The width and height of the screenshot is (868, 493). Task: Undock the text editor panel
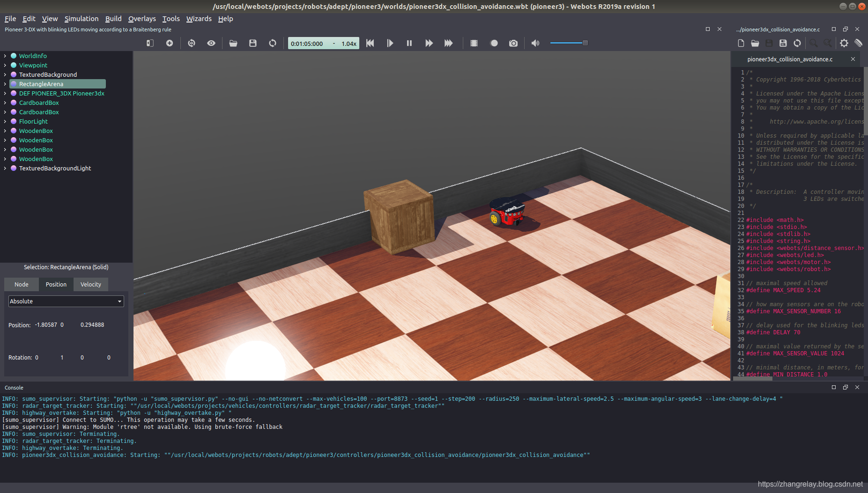846,29
